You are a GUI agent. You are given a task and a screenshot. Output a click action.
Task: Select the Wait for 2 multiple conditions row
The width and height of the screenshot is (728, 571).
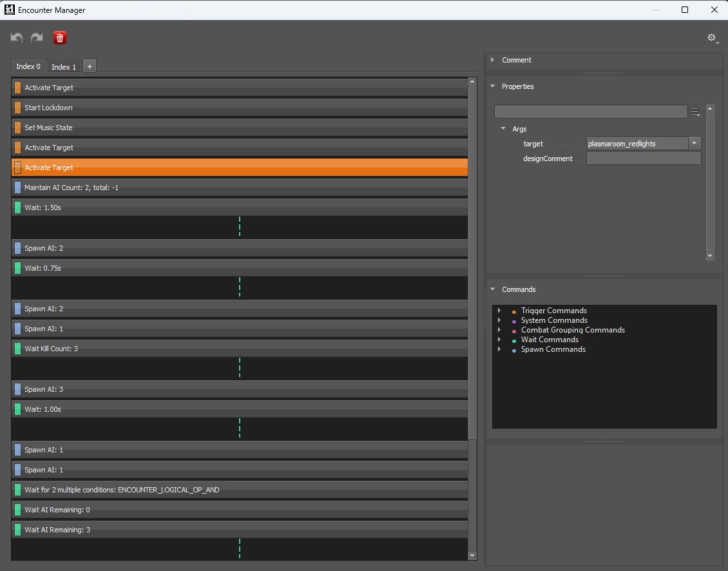[240, 490]
